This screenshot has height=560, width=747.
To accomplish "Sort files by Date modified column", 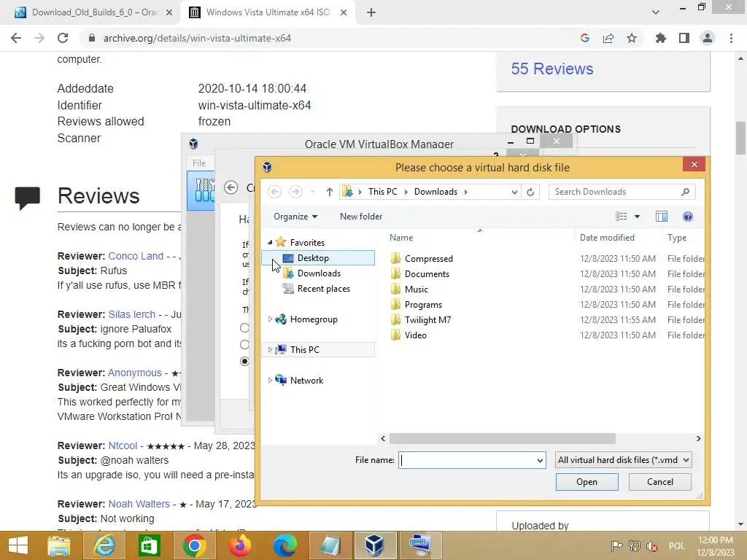I will click(607, 238).
